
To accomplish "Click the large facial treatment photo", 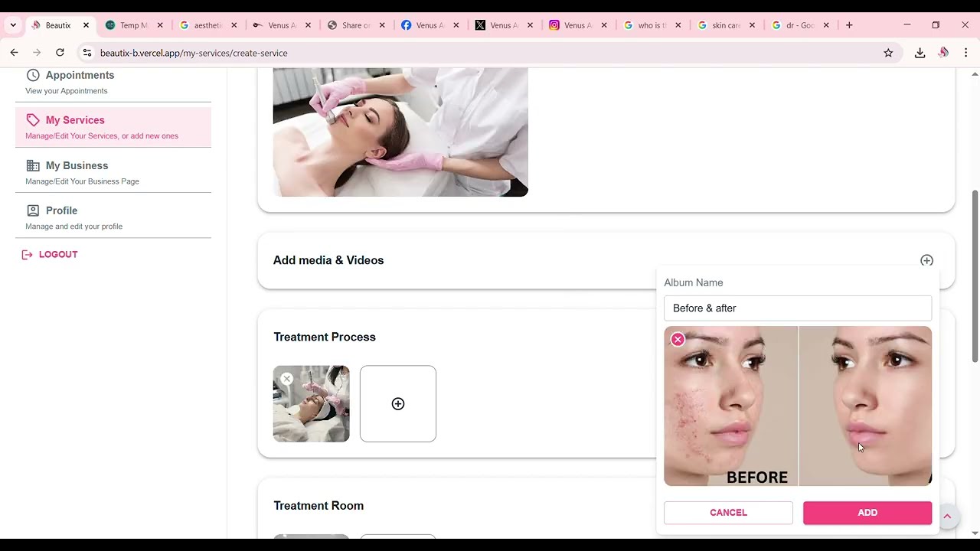I will click(400, 132).
